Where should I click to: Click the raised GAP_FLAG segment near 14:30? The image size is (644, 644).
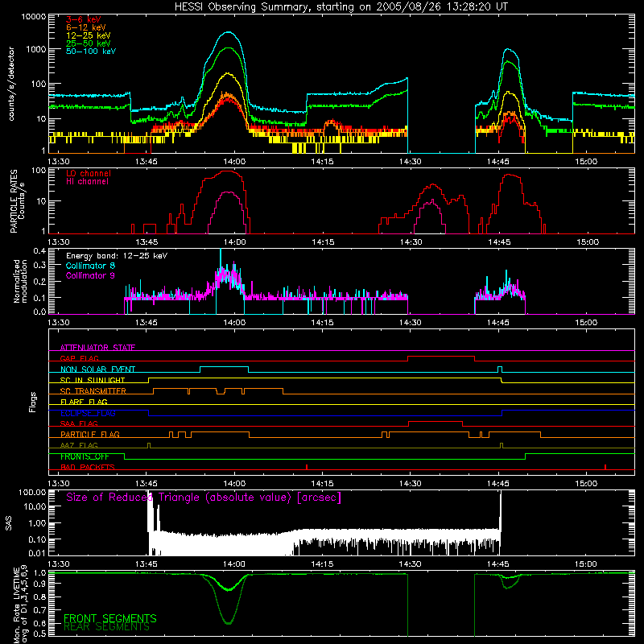pyautogui.click(x=441, y=357)
